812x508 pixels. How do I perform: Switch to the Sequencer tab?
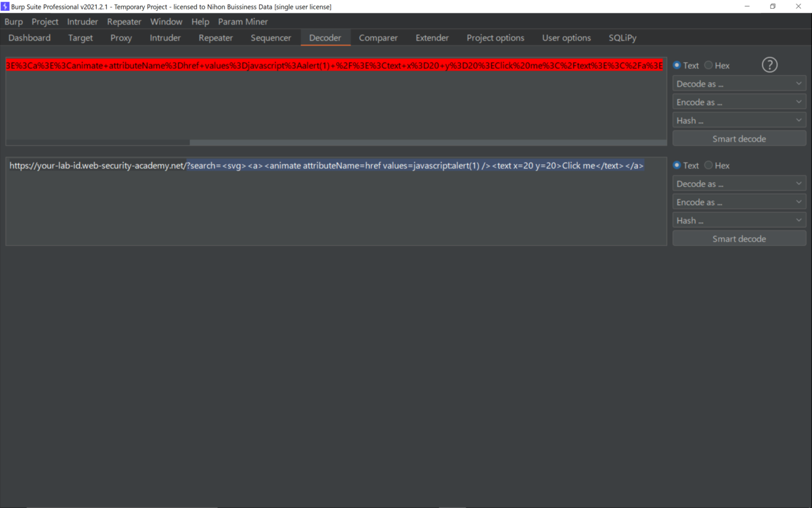point(271,38)
